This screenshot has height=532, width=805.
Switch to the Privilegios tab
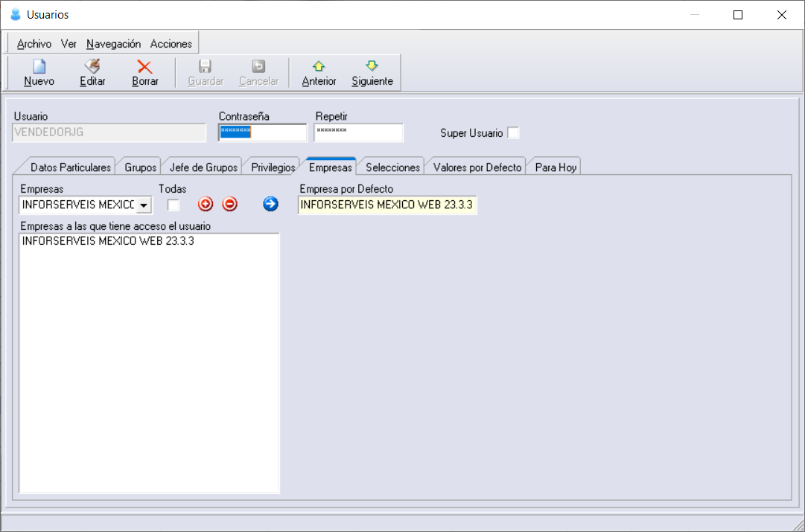(273, 167)
